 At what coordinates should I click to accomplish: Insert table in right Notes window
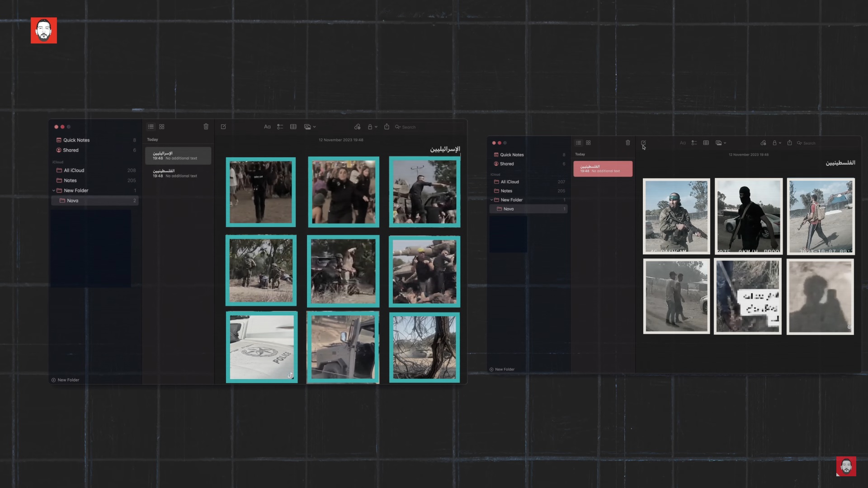click(x=706, y=143)
